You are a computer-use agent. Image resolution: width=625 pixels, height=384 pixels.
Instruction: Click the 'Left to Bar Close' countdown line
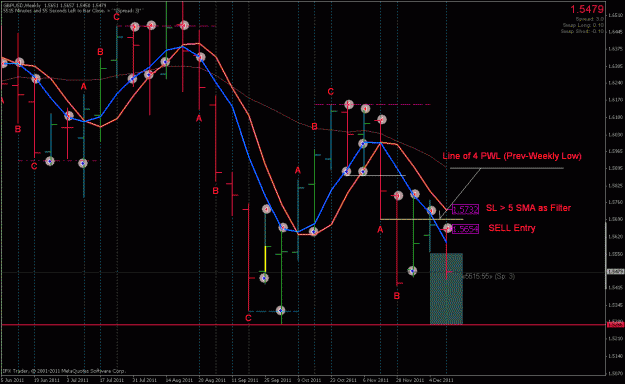tap(73, 11)
